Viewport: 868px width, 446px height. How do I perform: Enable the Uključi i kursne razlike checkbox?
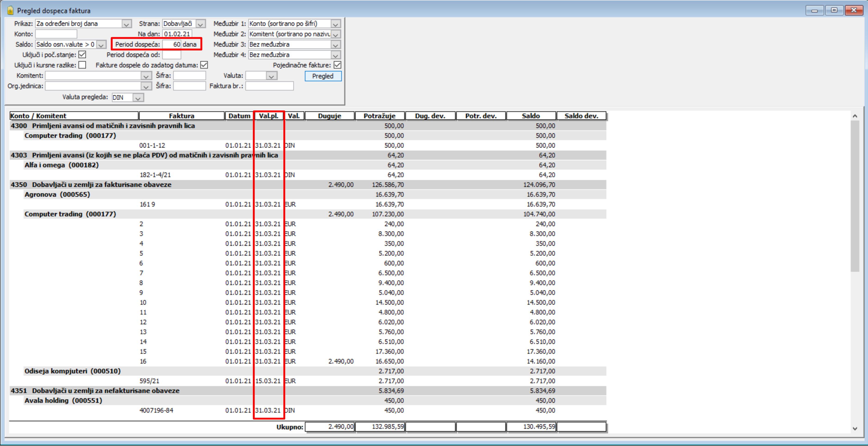click(x=82, y=65)
